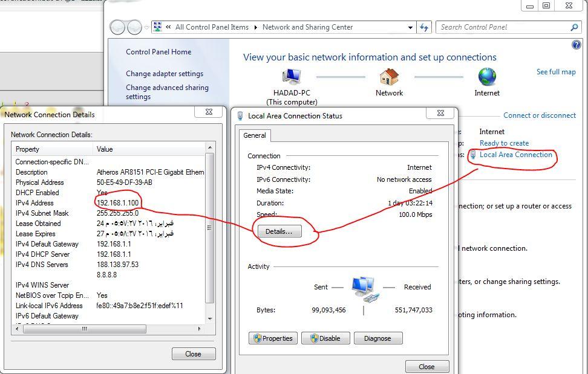
Task: Click the X on Local Area Connection Status title bar
Action: coord(440,113)
